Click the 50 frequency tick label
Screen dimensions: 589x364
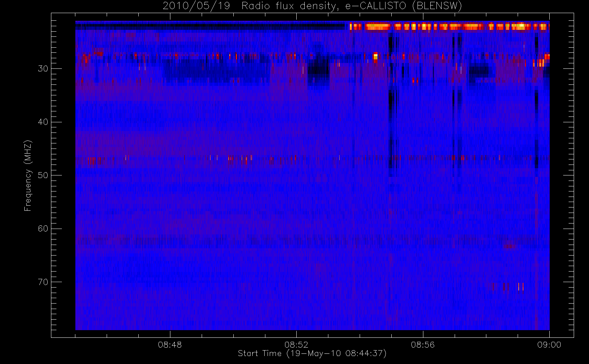click(43, 175)
